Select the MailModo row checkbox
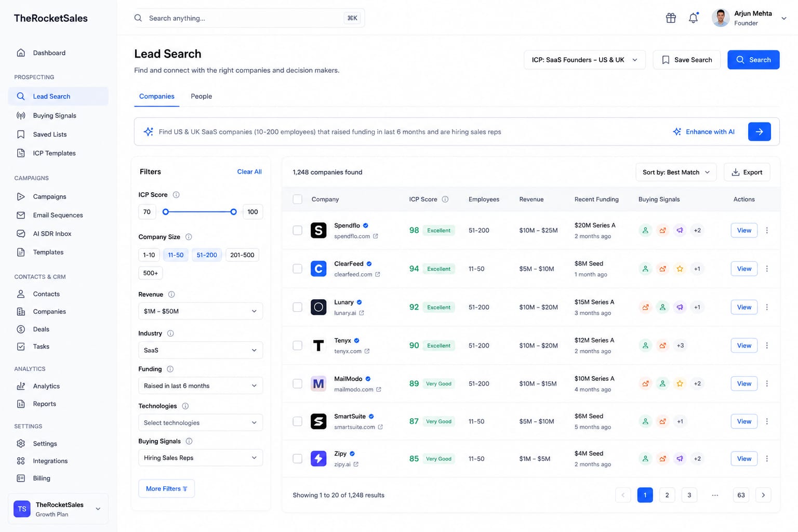Image resolution: width=798 pixels, height=532 pixels. [x=298, y=384]
